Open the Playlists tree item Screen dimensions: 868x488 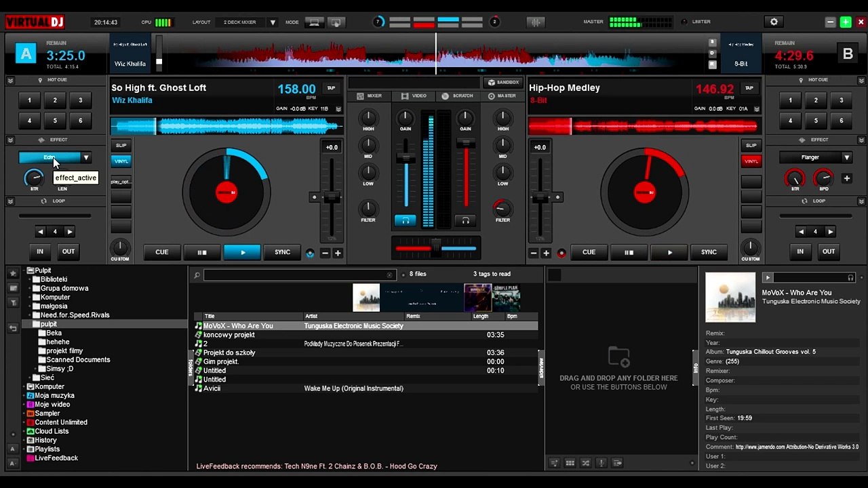[x=47, y=449]
